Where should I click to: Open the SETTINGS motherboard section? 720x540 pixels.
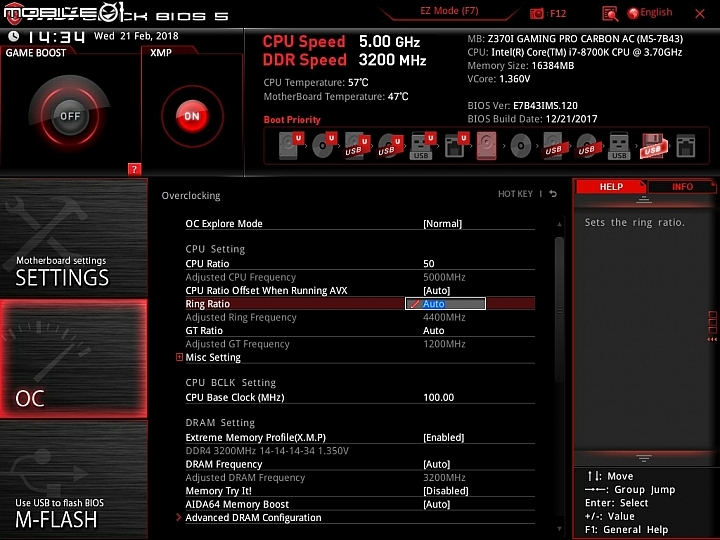click(73, 238)
